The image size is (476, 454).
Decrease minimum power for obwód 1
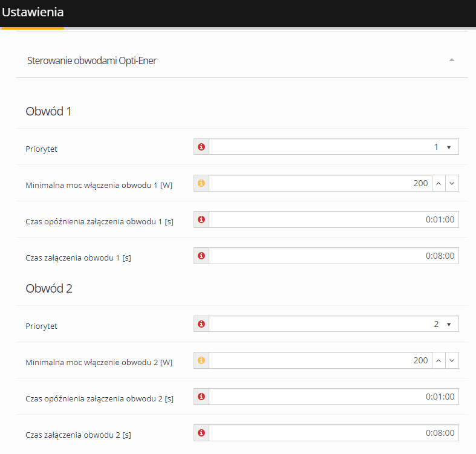coord(452,183)
